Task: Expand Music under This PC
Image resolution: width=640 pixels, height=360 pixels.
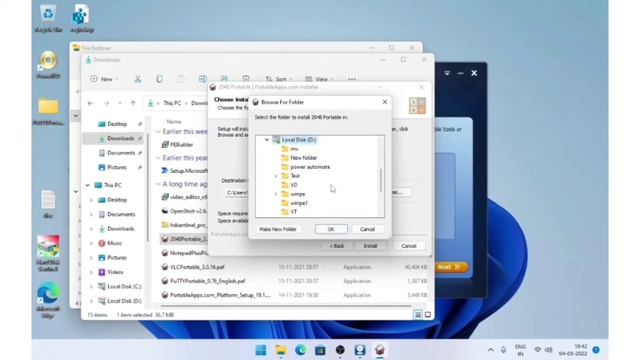Action: [x=91, y=243]
